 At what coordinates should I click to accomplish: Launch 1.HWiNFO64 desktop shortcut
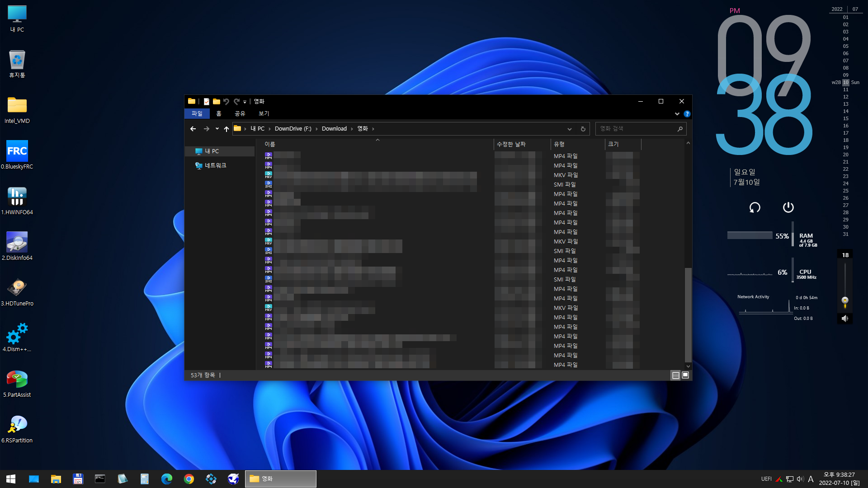[17, 201]
